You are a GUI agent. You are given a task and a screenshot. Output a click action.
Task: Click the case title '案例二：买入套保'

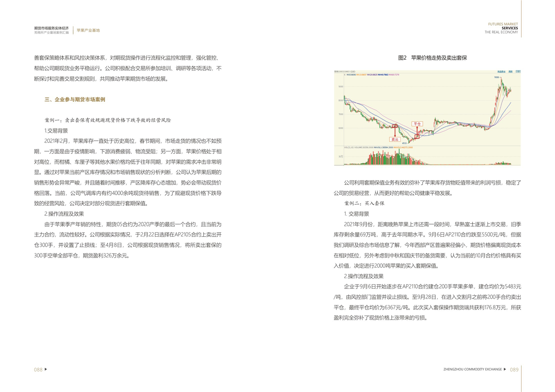[x=364, y=203]
